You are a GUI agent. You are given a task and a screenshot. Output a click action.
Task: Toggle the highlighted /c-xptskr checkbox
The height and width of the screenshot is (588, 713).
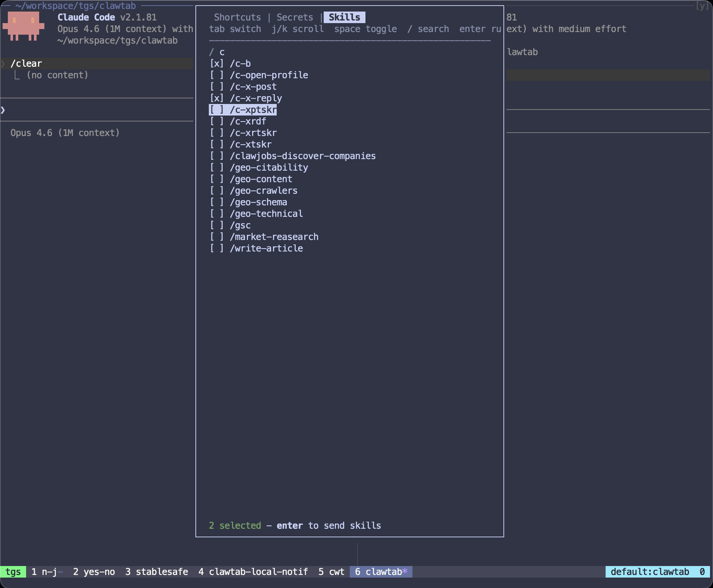217,110
